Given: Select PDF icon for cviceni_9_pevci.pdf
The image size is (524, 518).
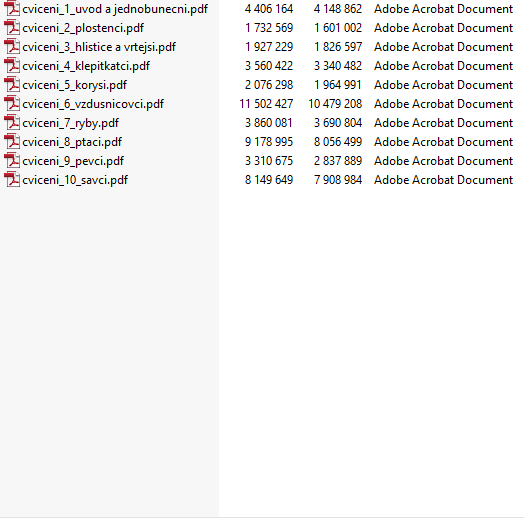Looking at the screenshot, I should [12, 161].
